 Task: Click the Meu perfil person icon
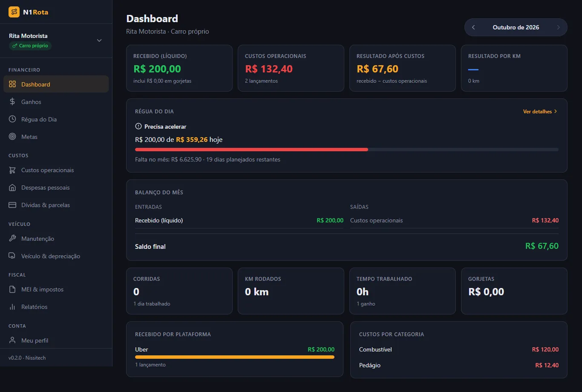[x=12, y=340]
